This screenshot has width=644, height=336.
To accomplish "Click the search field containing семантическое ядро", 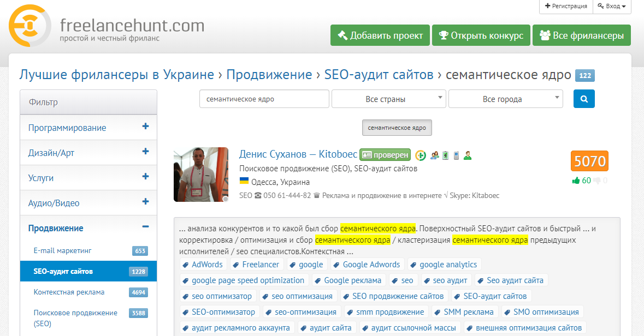I will (x=264, y=99).
